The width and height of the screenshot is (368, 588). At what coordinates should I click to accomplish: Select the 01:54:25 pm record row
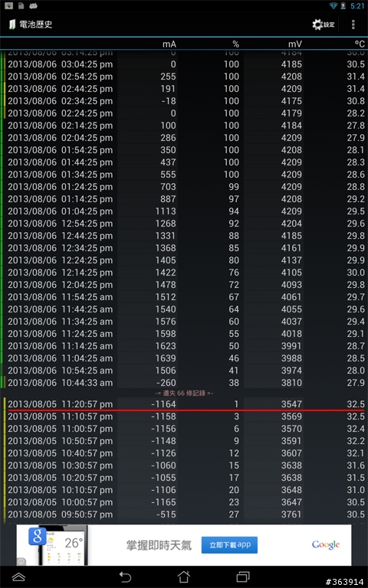tap(184, 150)
